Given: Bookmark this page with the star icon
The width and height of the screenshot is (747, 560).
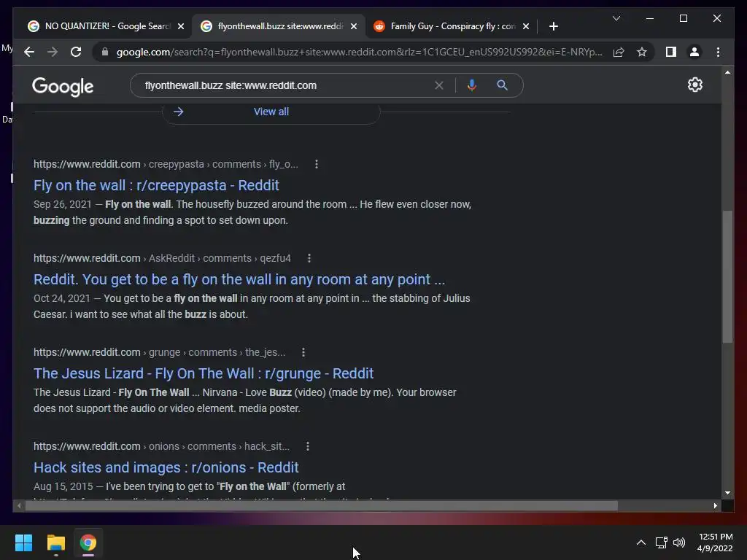Looking at the screenshot, I should (x=642, y=52).
